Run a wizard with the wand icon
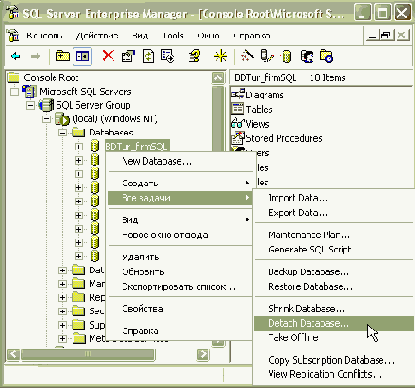The height and width of the screenshot is (388, 415). point(247,56)
